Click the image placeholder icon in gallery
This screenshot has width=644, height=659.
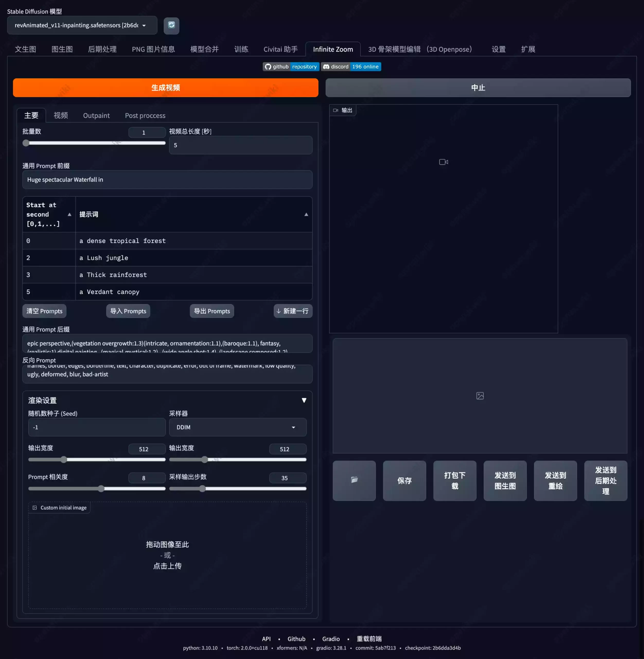[480, 396]
